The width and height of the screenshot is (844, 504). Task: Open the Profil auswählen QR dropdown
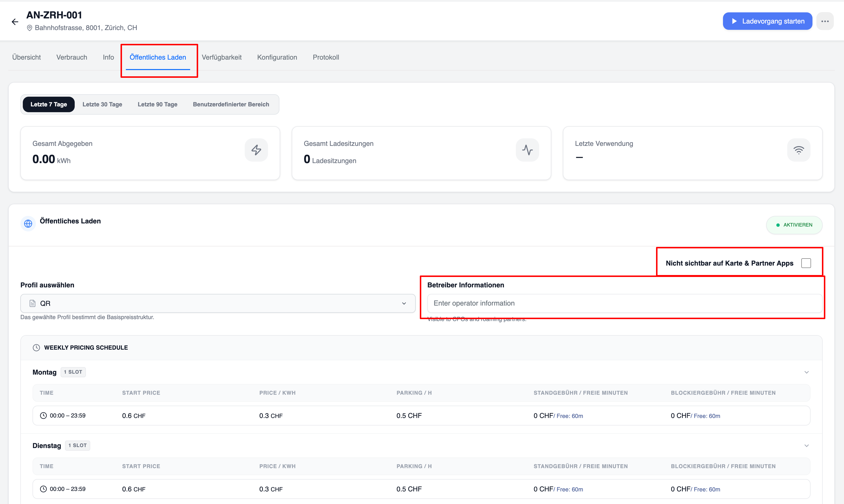point(218,303)
